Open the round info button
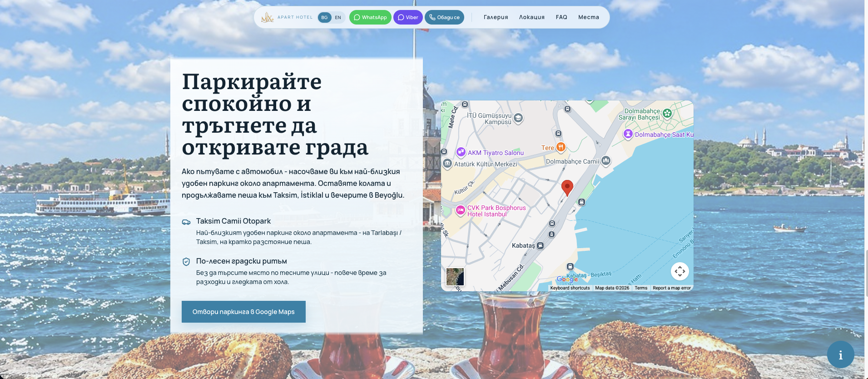Image resolution: width=868 pixels, height=379 pixels. pos(841,354)
